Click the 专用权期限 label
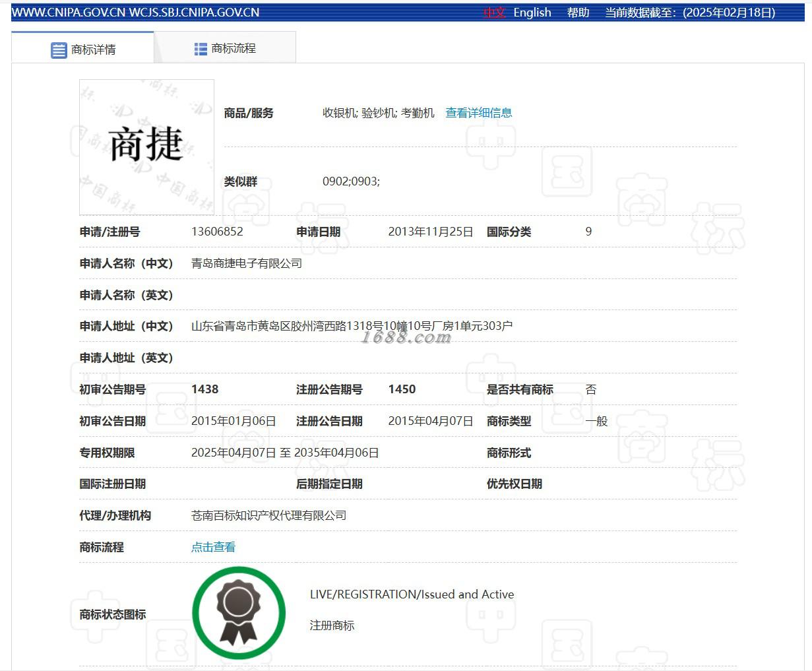Viewport: 812px width, 671px height. 107,453
